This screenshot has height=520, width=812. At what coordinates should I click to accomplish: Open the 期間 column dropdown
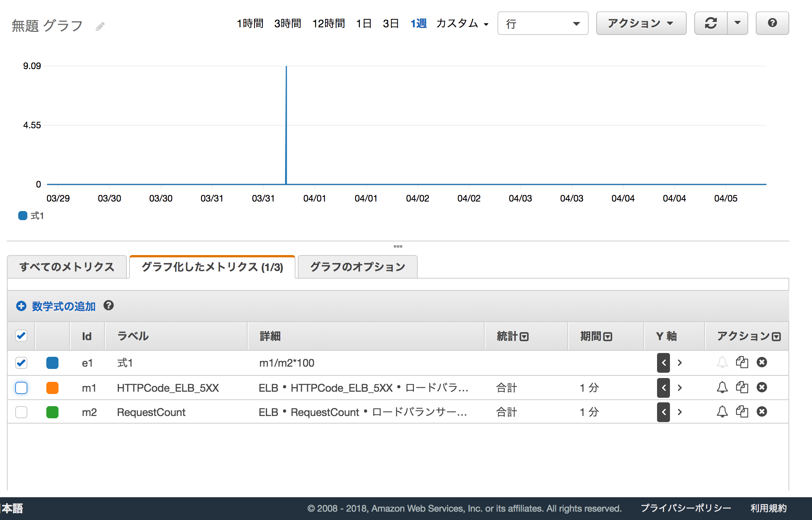[608, 337]
